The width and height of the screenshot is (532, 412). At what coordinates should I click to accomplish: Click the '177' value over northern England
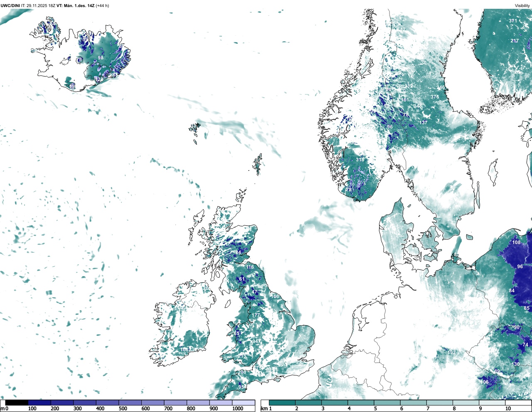[x=256, y=316]
